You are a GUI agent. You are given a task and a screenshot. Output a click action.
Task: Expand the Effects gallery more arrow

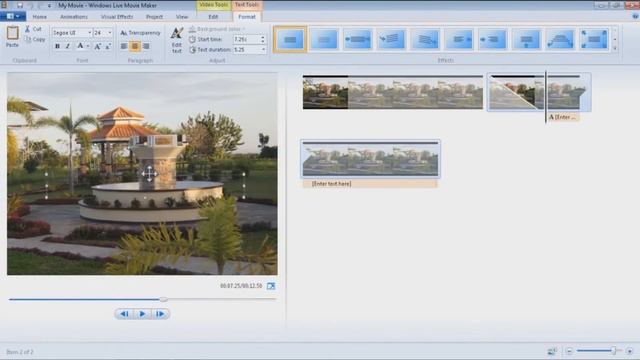615,49
